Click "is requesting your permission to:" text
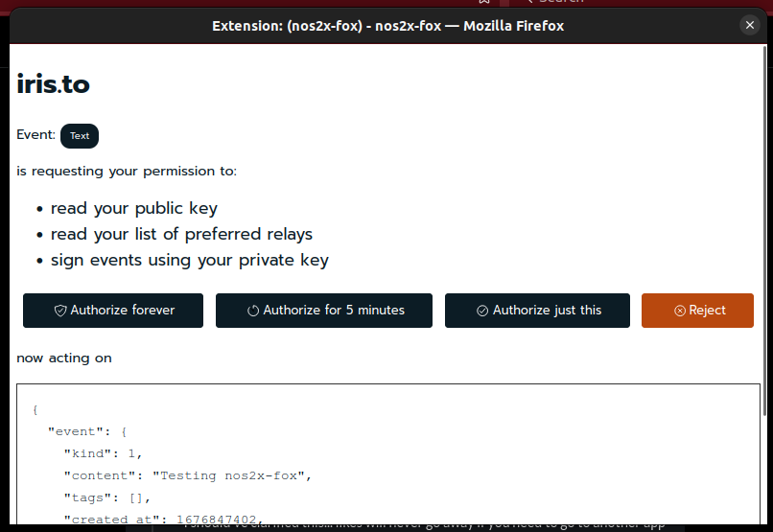773x532 pixels. (127, 172)
